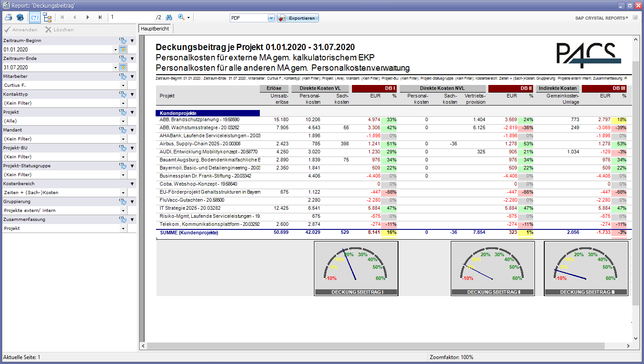Click the current page number field
The image size is (644, 364).
pyautogui.click(x=131, y=17)
